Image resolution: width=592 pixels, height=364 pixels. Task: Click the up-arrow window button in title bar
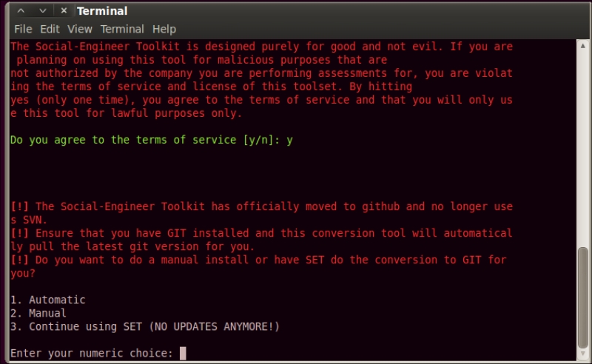click(21, 11)
